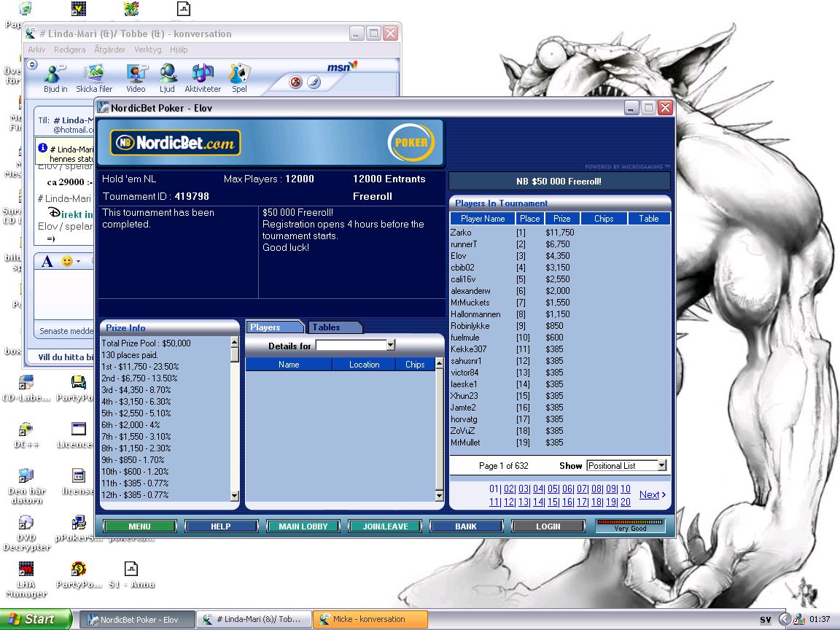This screenshot has height=630, width=840.
Task: Go to the Next pages link
Action: (653, 495)
